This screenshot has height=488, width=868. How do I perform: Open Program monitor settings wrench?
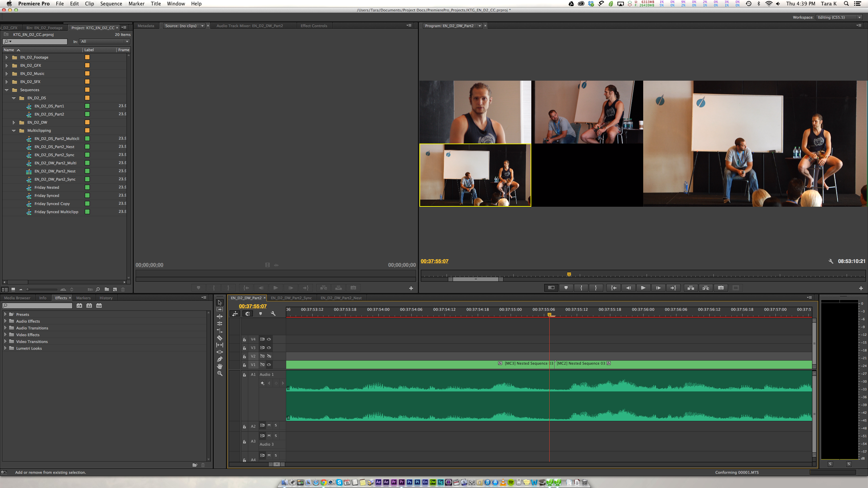[831, 261]
